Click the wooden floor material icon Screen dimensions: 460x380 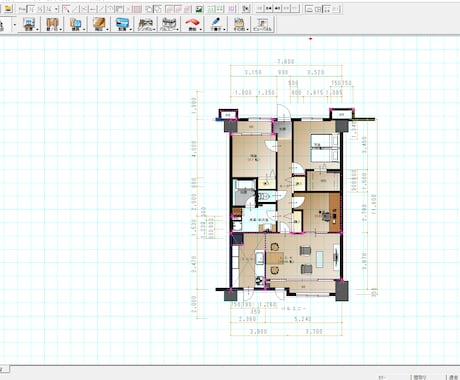99,24
